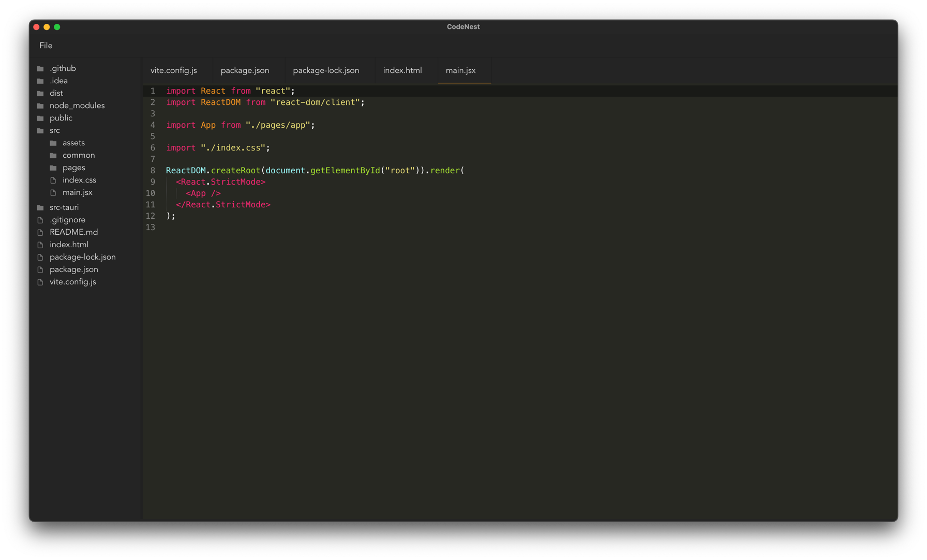Maximize CodeNest with the green button
Screen dimensions: 927x560
pos(57,27)
